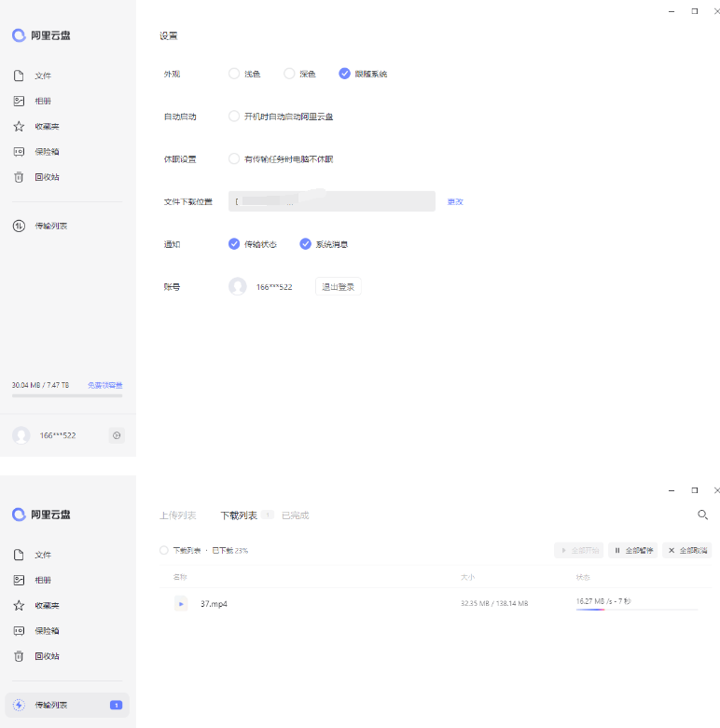Click username 166***522 in the 账号 row
This screenshot has width=720, height=728.
point(274,287)
